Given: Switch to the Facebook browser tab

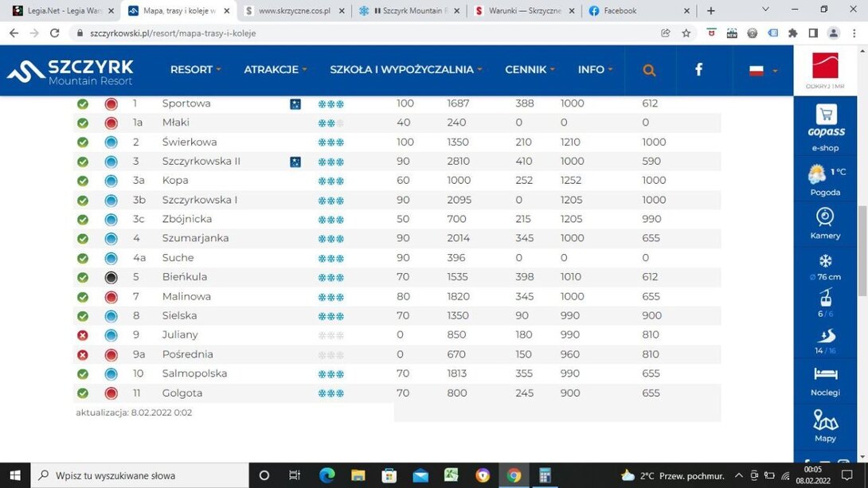Looking at the screenshot, I should click(639, 10).
